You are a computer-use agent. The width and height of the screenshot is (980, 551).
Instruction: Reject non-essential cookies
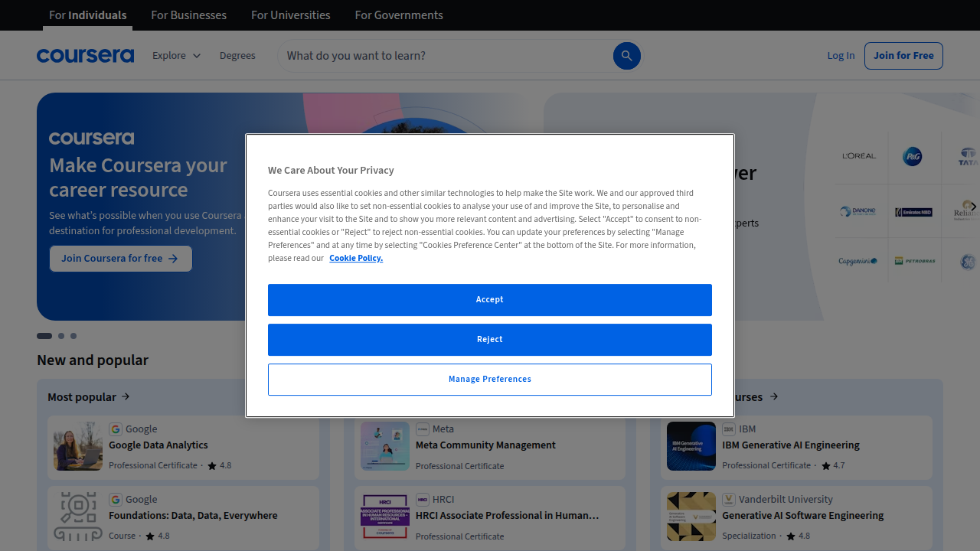click(x=490, y=340)
